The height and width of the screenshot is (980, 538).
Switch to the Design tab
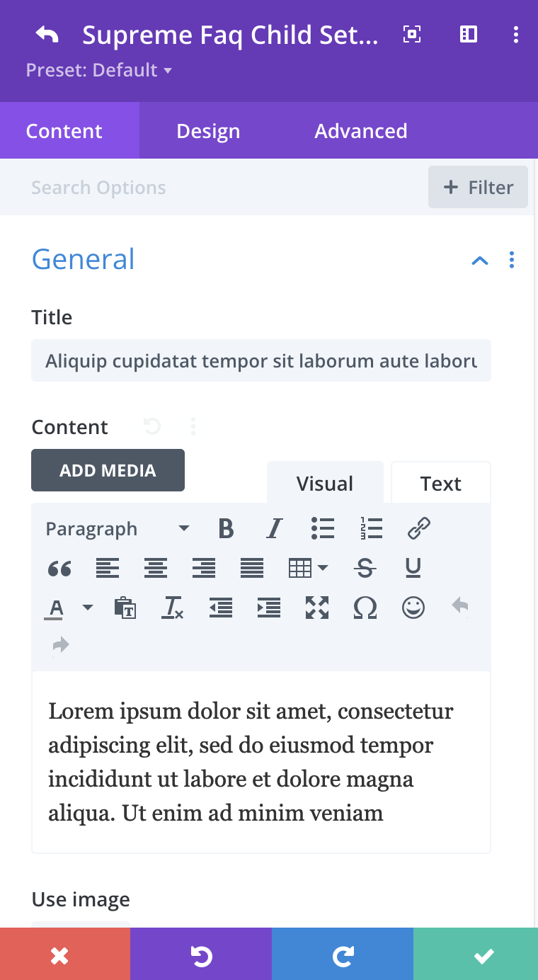(208, 131)
